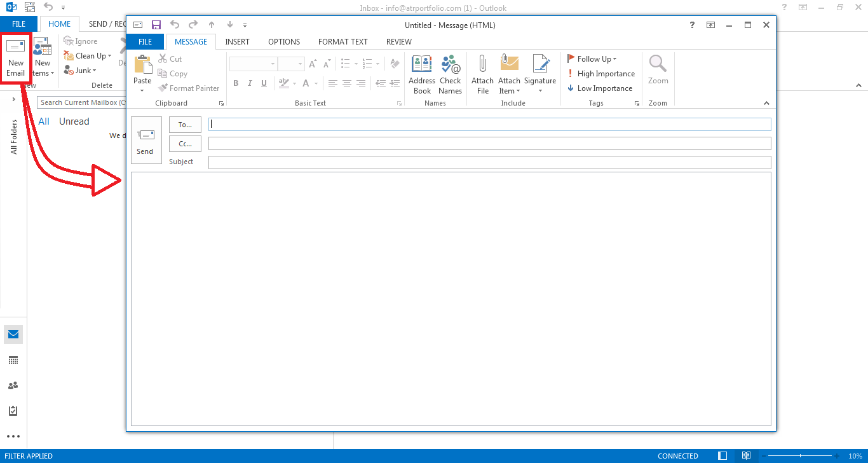Increase the indent level

pyautogui.click(x=395, y=83)
